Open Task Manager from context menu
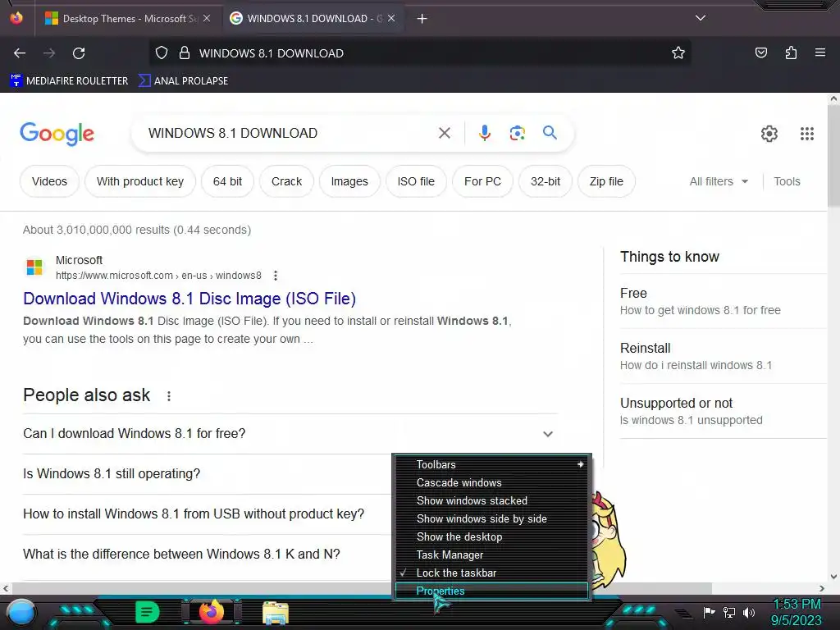The height and width of the screenshot is (630, 840). tap(491, 555)
